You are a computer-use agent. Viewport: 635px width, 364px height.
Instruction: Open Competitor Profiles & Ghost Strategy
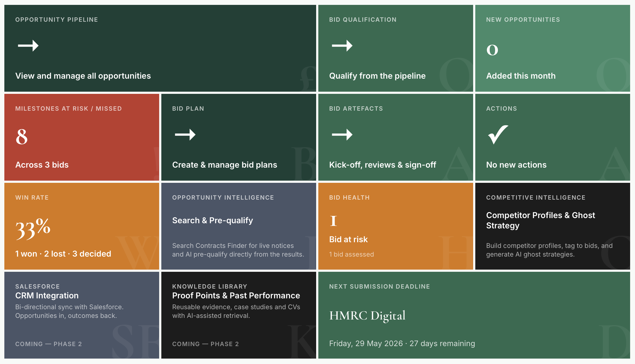(x=540, y=220)
